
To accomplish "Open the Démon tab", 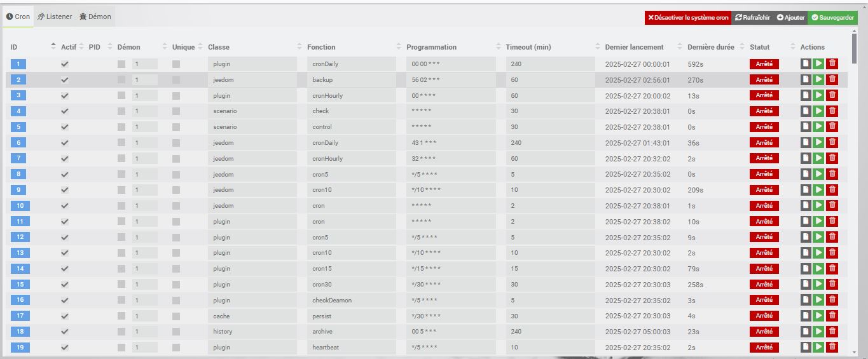I will click(x=95, y=17).
